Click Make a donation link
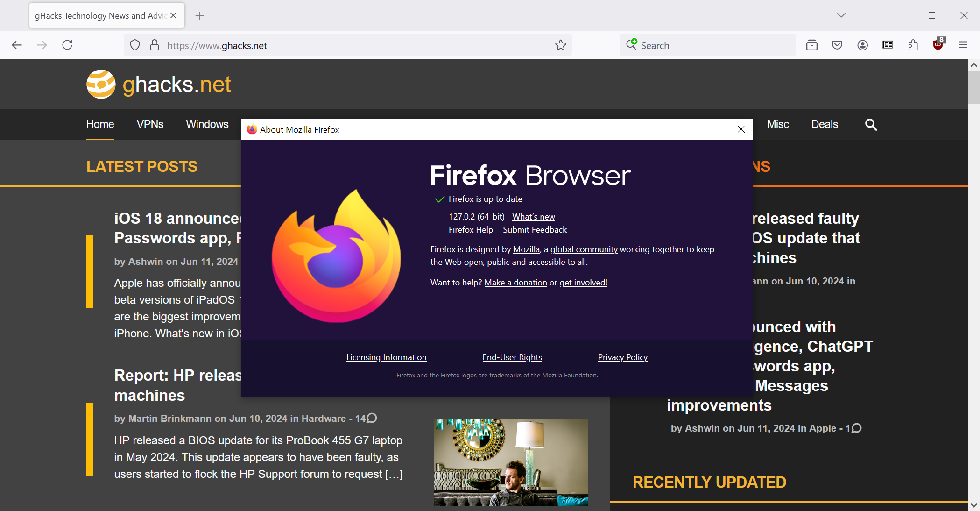980x511 pixels. tap(515, 282)
